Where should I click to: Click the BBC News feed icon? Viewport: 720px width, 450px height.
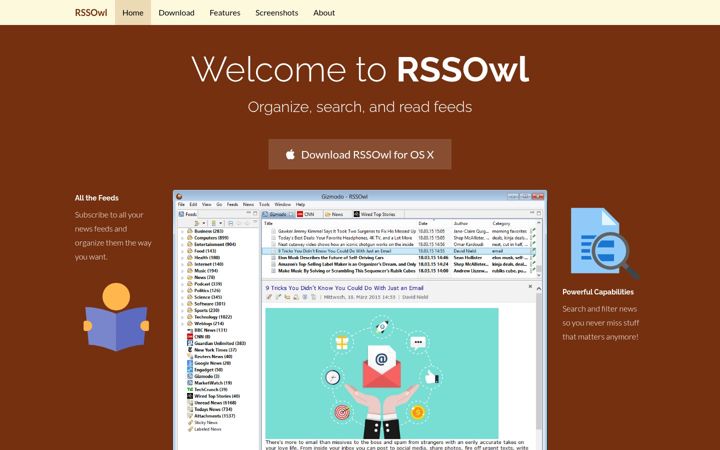pyautogui.click(x=190, y=330)
